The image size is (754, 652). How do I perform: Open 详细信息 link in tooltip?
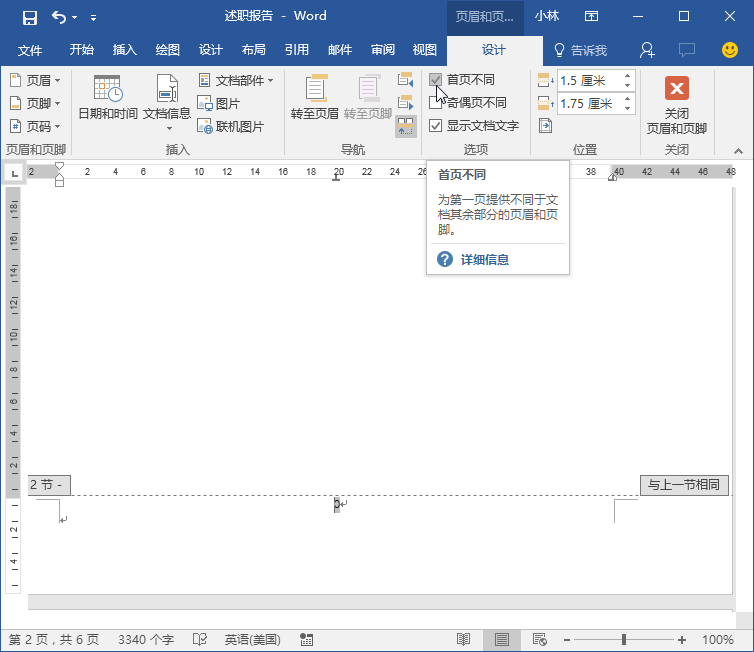pyautogui.click(x=485, y=260)
